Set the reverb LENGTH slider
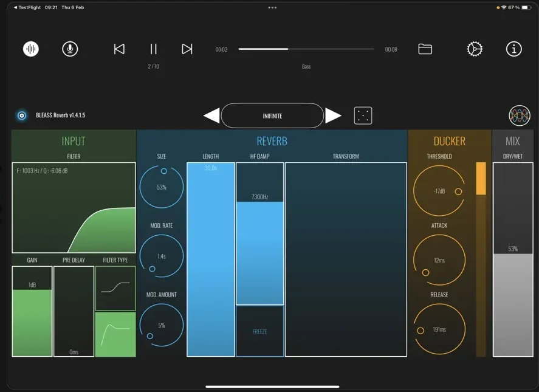This screenshot has width=539, height=392. 211,260
